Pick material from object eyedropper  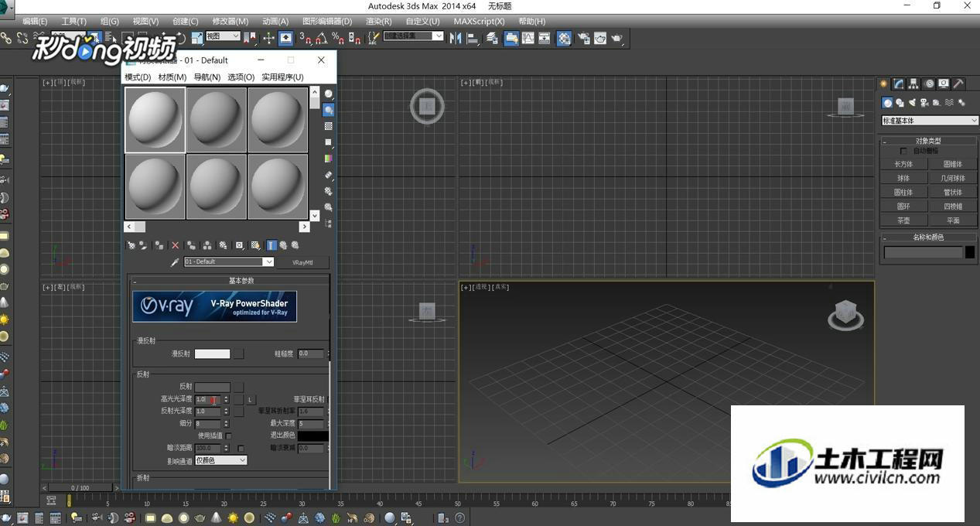click(175, 262)
